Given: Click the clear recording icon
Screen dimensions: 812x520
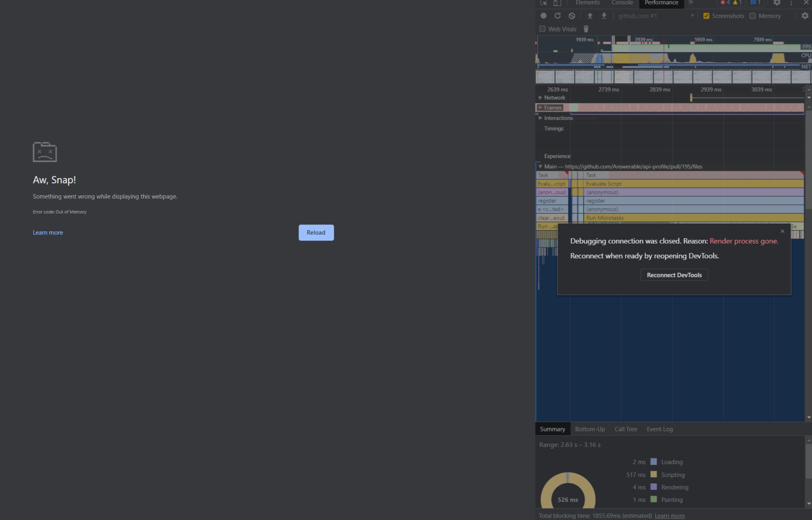Looking at the screenshot, I should 572,16.
